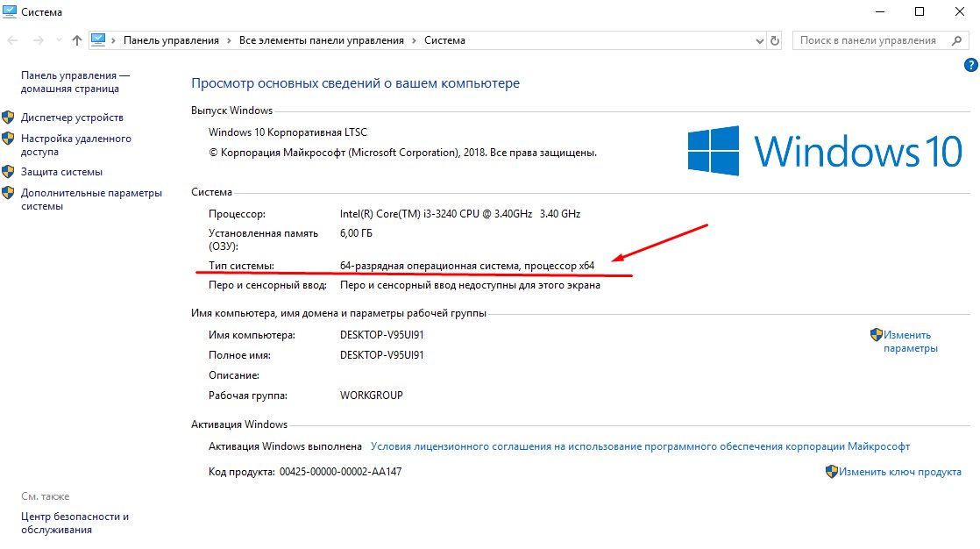Viewport: 980px width, 549px height.
Task: Go up one level with the Up arrow
Action: pos(77,40)
